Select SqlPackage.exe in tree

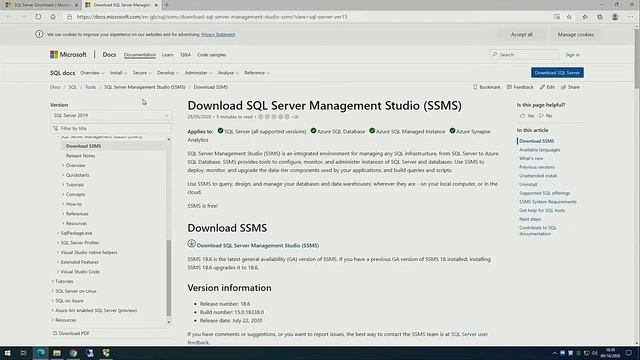pos(76,233)
